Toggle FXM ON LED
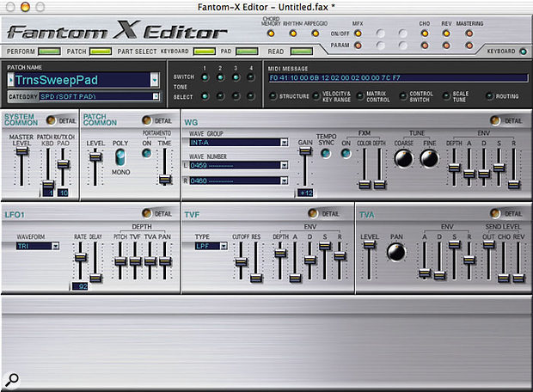 tap(346, 153)
